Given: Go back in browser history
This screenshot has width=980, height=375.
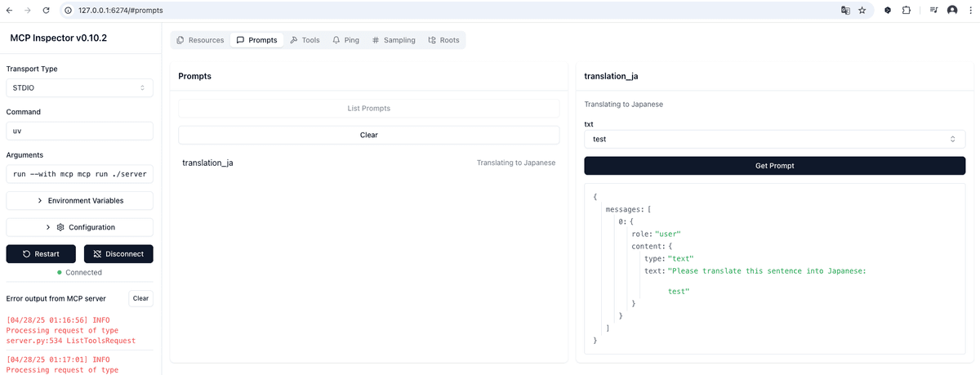Looking at the screenshot, I should pos(9,11).
